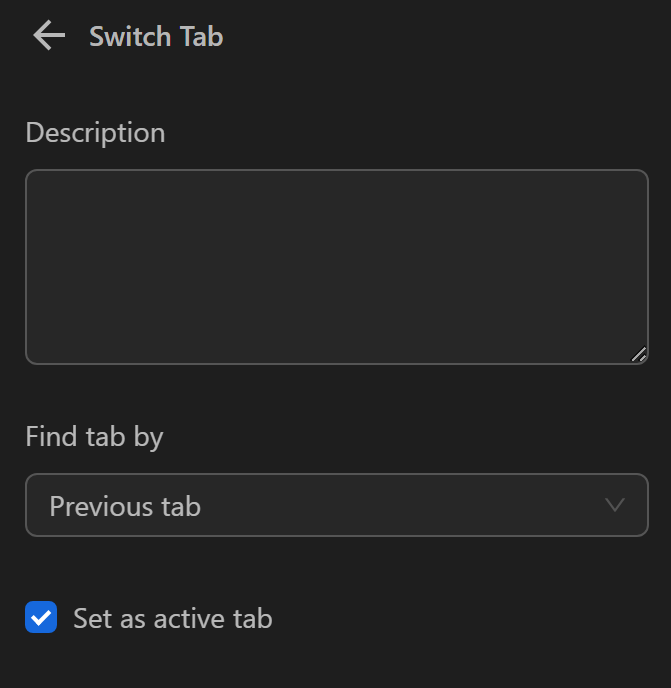This screenshot has height=688, width=671.
Task: Uncheck the Set as active tab checkbox
Action: (x=41, y=618)
